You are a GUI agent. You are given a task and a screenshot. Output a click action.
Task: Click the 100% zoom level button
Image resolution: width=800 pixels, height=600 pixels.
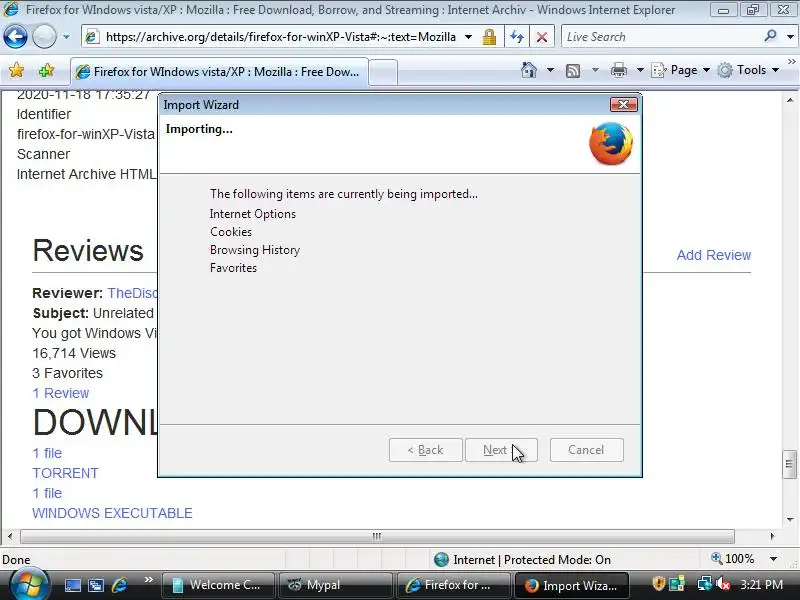(733, 559)
